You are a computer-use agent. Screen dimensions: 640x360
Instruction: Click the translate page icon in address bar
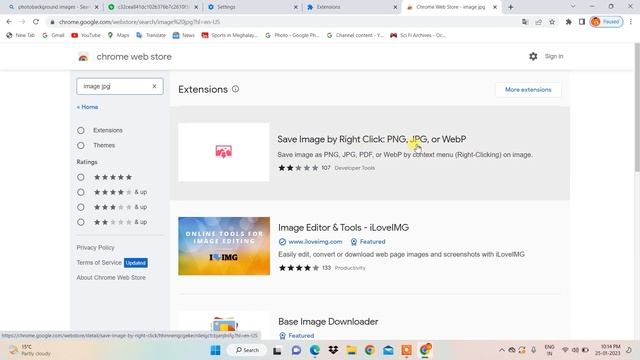(525, 22)
